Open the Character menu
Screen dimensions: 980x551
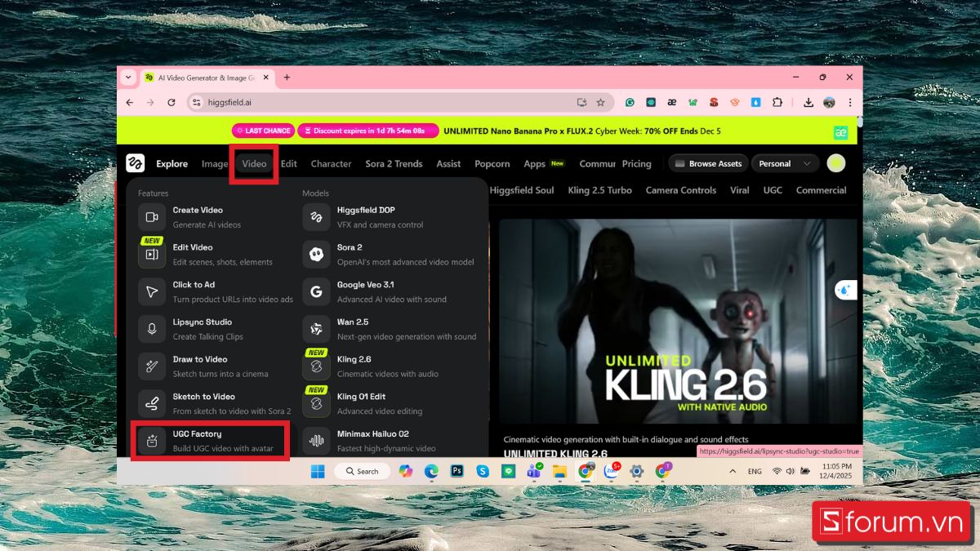click(331, 163)
